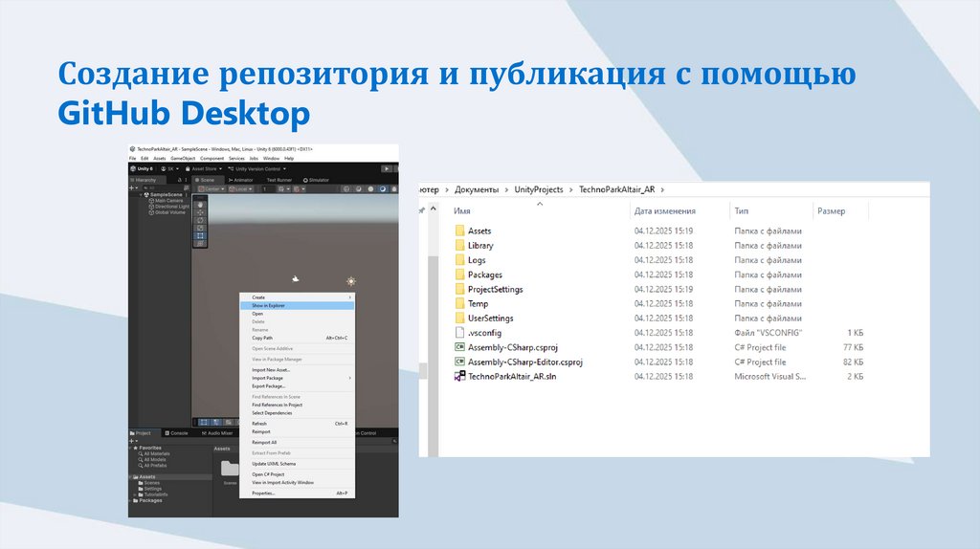Viewport: 980px width, 549px height.
Task: Select Directional Light in Hierarchy
Action: [x=168, y=207]
